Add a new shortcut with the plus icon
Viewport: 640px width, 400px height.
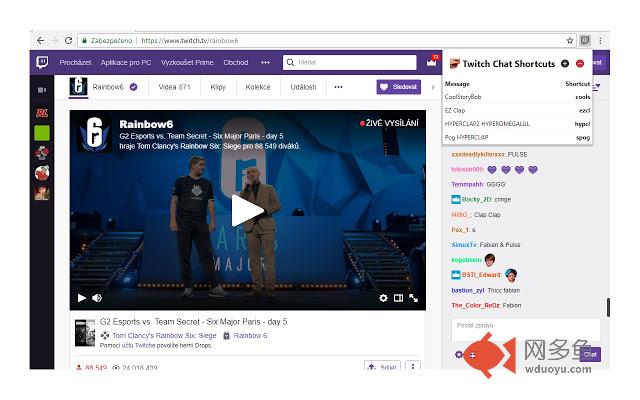click(x=565, y=64)
